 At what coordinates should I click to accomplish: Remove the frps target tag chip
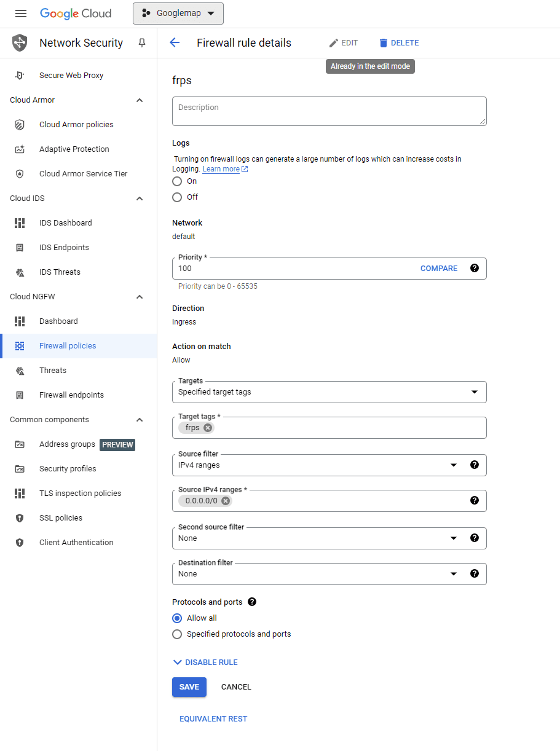(x=208, y=427)
